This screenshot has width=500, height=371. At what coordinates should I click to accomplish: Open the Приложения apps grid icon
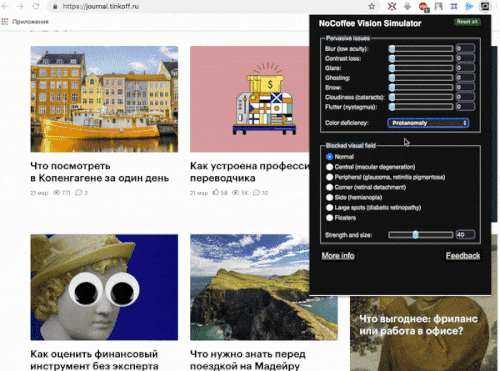click(5, 22)
